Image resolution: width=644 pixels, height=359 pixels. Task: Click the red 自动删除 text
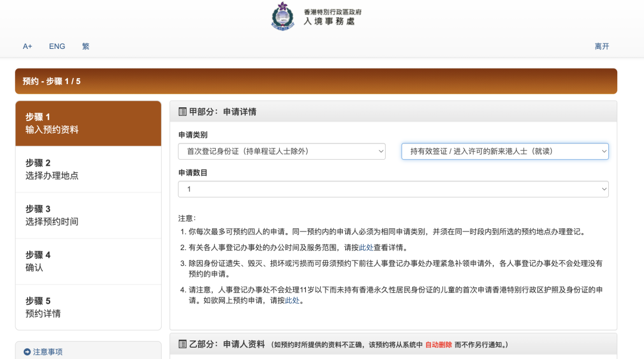click(x=438, y=345)
